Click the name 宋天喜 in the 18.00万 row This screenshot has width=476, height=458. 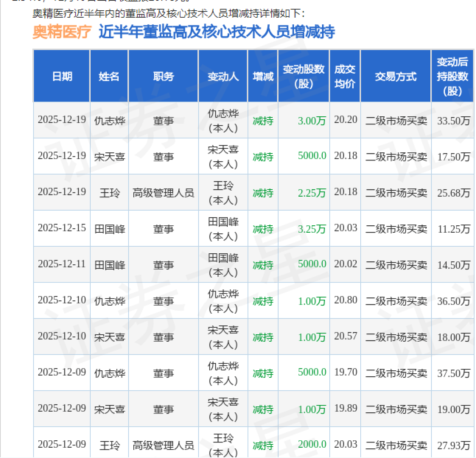(109, 337)
